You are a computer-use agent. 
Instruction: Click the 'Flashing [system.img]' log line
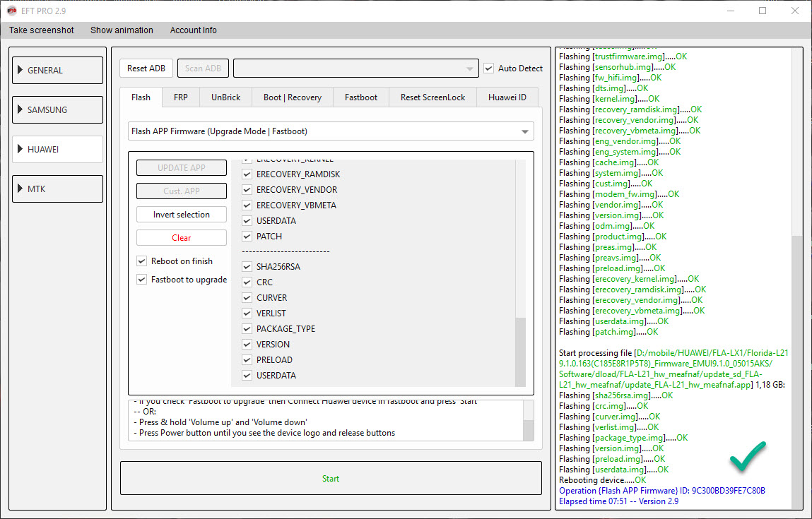[x=611, y=173]
